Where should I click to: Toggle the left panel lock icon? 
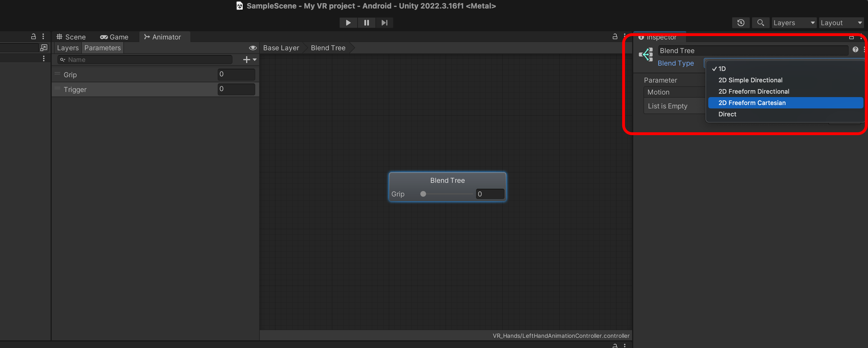coord(33,36)
